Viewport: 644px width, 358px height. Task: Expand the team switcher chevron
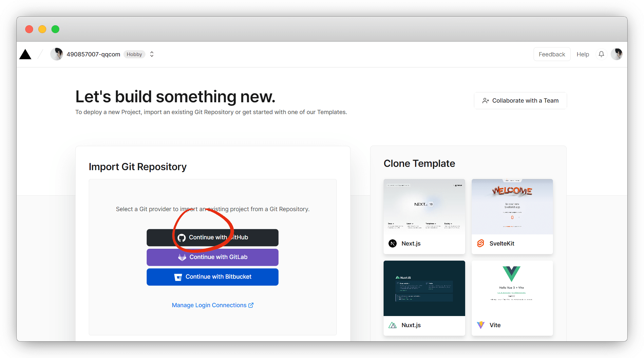(x=152, y=54)
